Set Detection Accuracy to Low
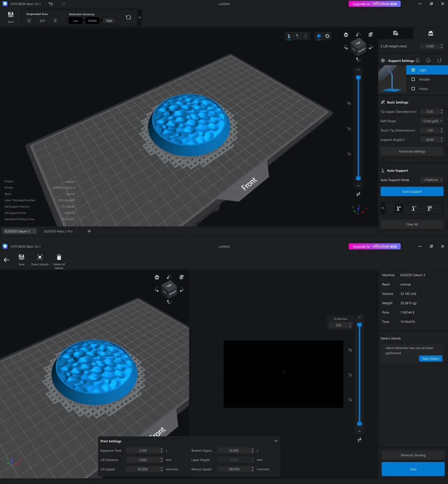 coord(76,21)
